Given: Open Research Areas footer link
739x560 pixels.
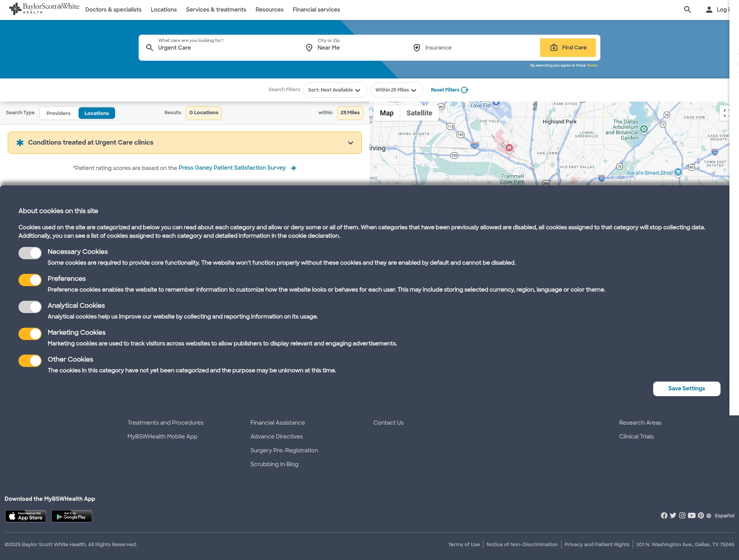Looking at the screenshot, I should pyautogui.click(x=640, y=423).
